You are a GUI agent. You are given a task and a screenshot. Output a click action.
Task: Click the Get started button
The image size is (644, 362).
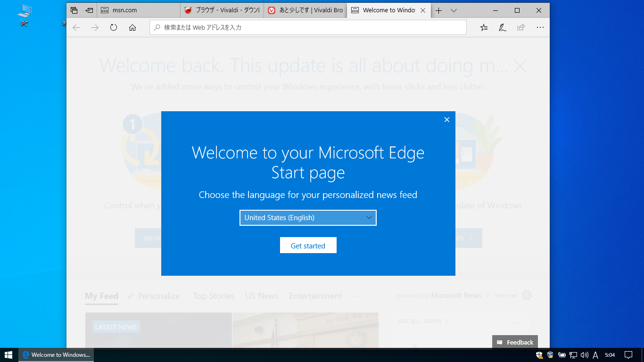click(308, 246)
